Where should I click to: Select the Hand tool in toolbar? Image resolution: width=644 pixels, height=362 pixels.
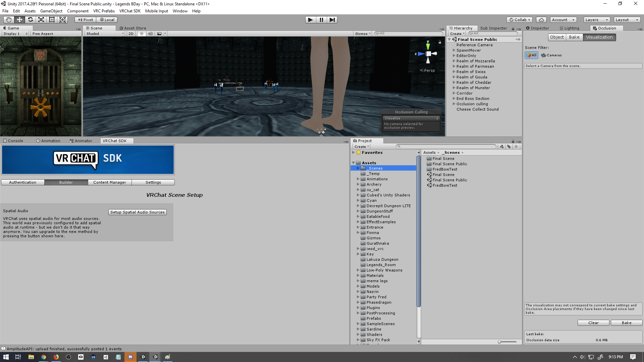(9, 20)
